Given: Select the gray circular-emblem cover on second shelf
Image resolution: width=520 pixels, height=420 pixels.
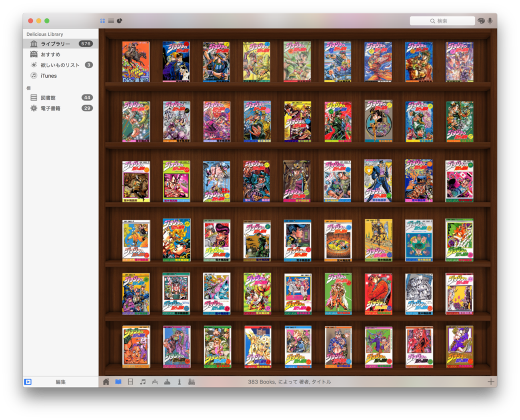Looking at the screenshot, I should coord(378,121).
